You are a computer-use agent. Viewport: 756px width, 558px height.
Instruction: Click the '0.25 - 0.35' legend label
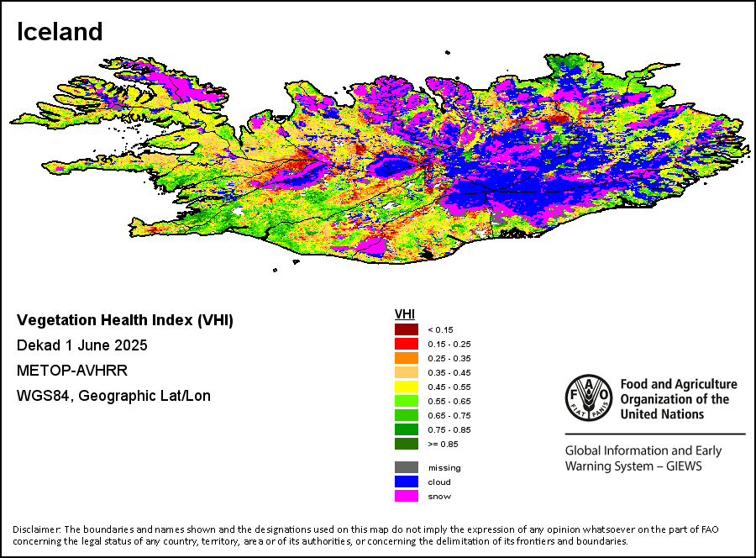[449, 358]
